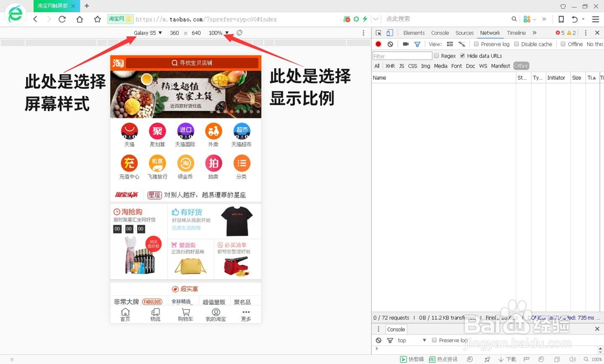Open 购物车 cart in bottom nav
604x364 pixels.
pyautogui.click(x=185, y=315)
